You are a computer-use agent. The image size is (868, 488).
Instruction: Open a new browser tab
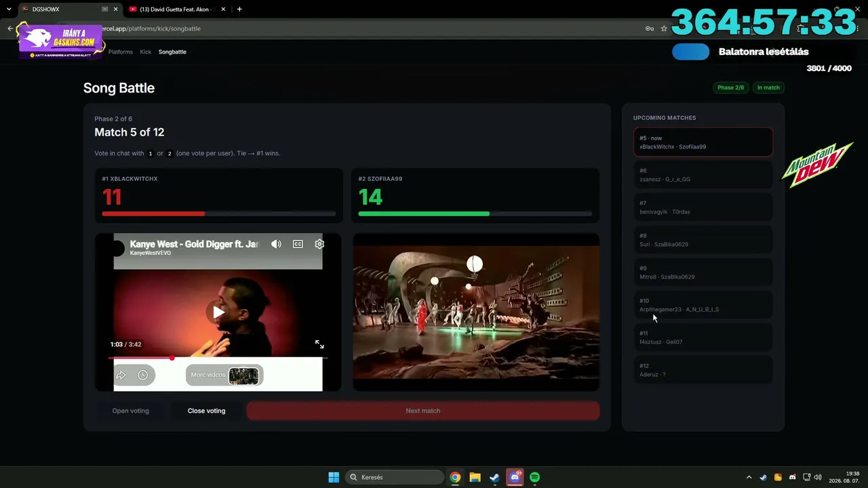239,9
